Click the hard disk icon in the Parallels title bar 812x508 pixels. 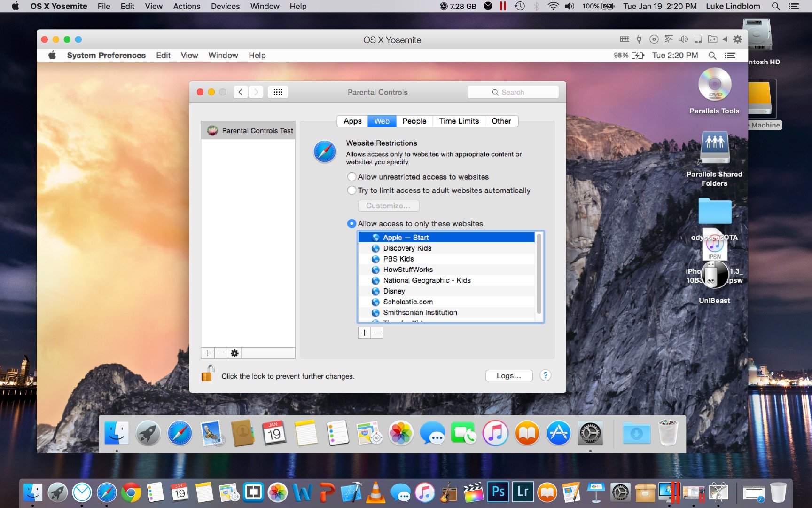pos(698,40)
